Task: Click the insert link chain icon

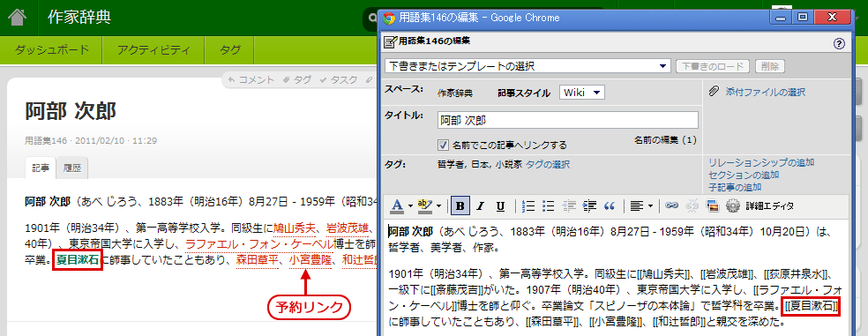Action: 671,205
